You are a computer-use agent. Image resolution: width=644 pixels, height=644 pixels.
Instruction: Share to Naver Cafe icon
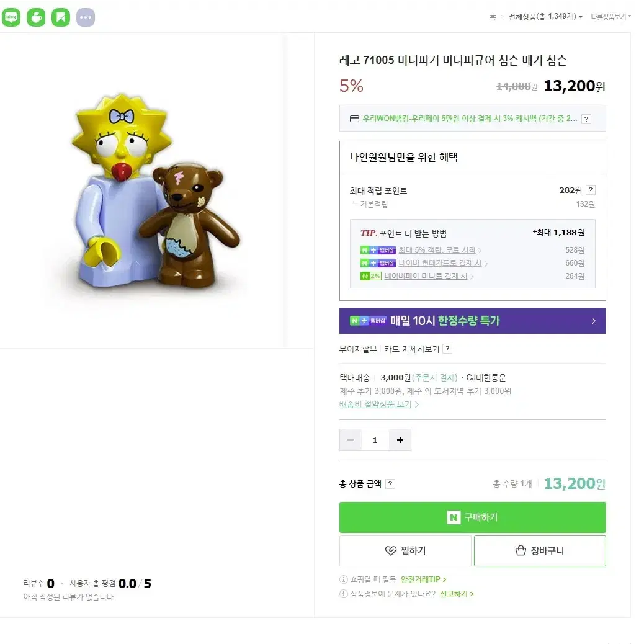tap(36, 17)
